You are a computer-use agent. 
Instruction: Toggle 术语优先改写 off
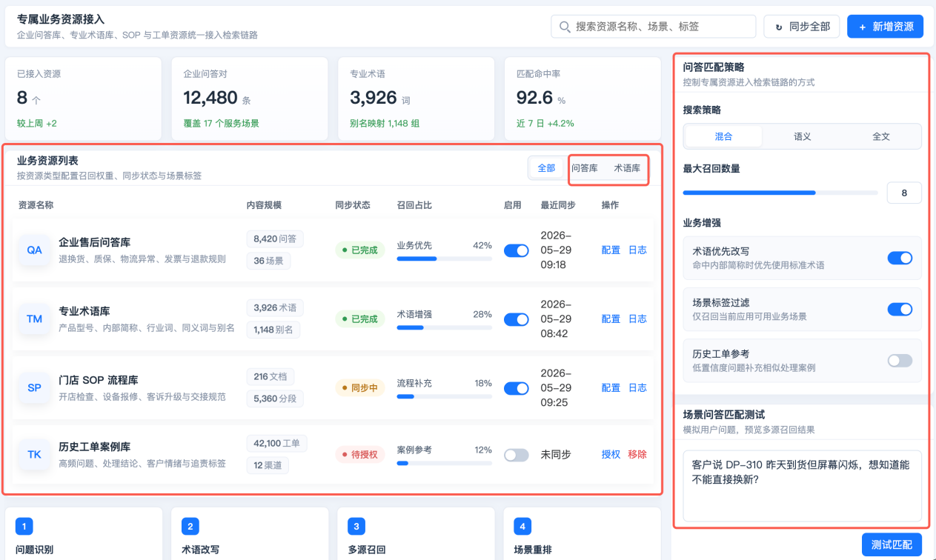[x=900, y=258]
